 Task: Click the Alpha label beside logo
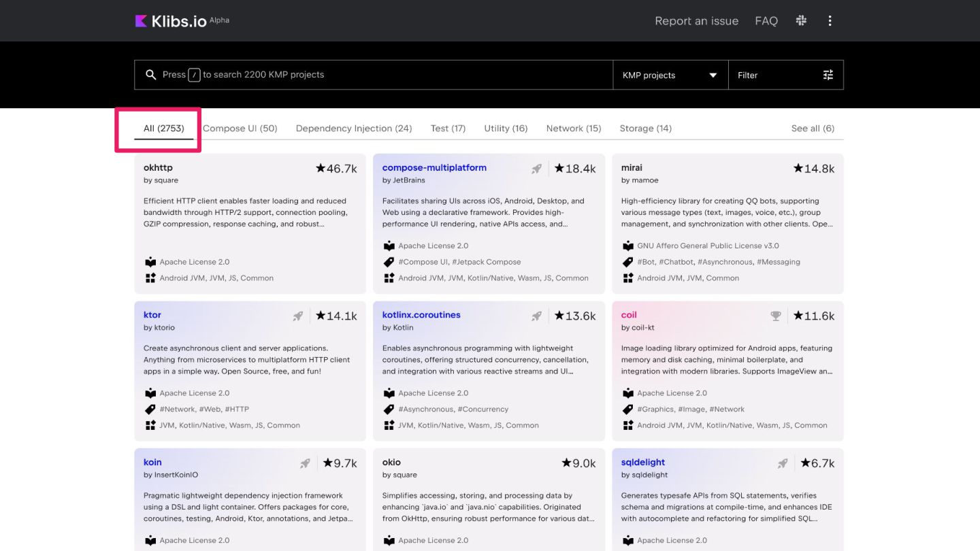point(219,20)
